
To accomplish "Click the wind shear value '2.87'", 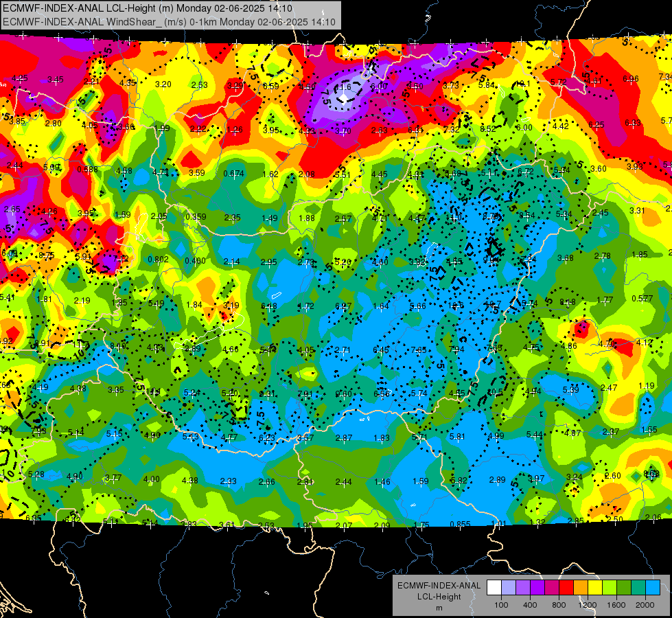I will (344, 438).
